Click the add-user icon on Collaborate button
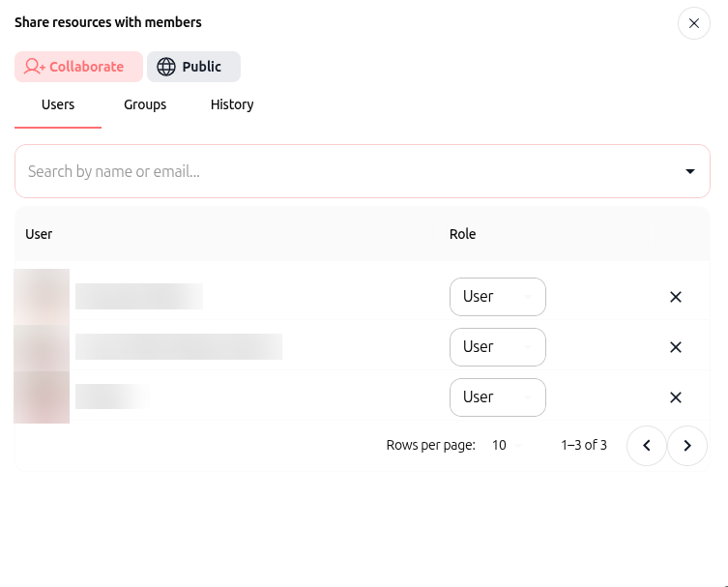 pos(35,67)
